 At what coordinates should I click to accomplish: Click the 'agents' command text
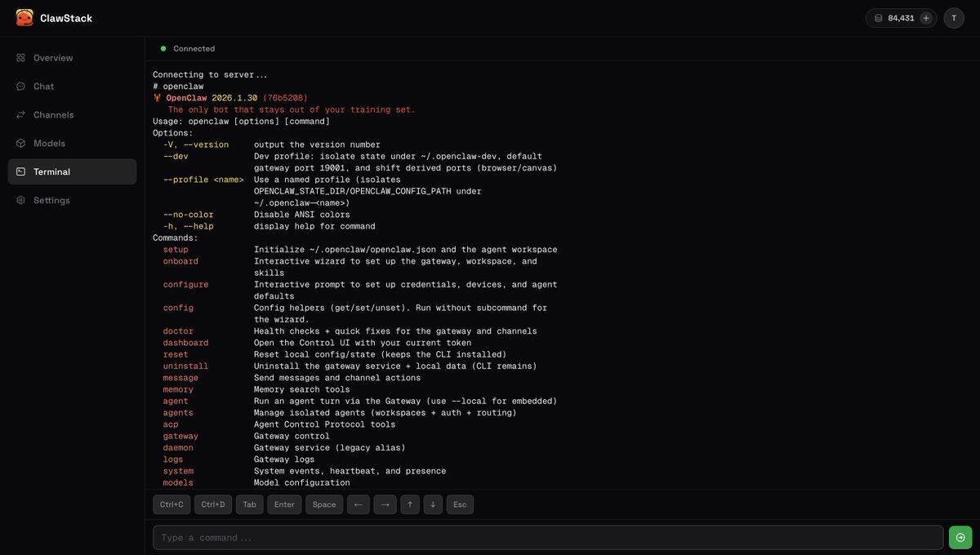click(x=178, y=413)
